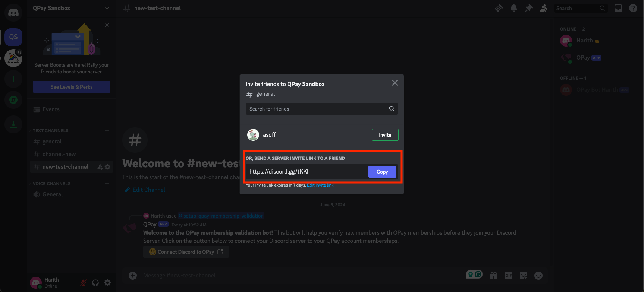Open the gift Nitro icon
The image size is (644, 292).
[494, 276]
